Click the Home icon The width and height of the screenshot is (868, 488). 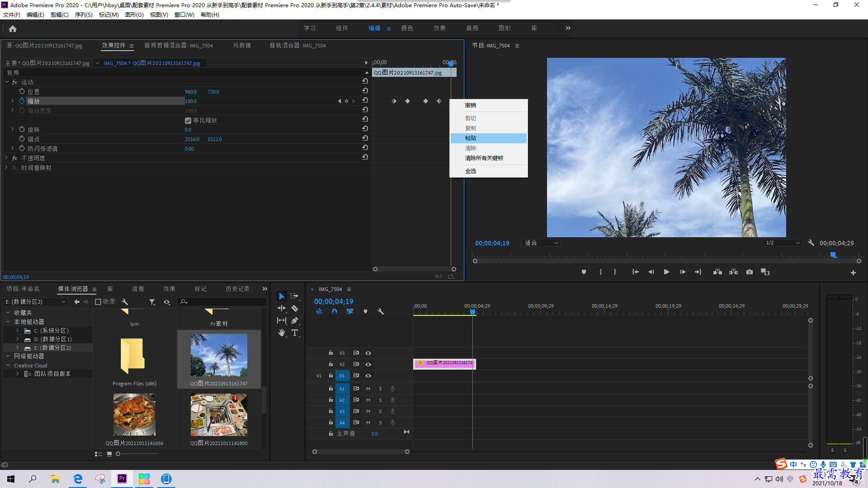click(13, 28)
